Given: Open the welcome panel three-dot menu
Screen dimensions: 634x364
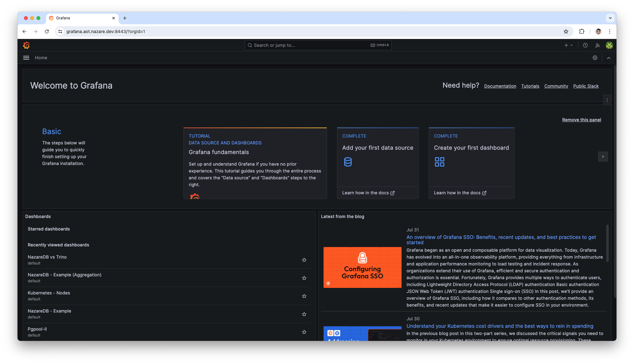Looking at the screenshot, I should 607,100.
